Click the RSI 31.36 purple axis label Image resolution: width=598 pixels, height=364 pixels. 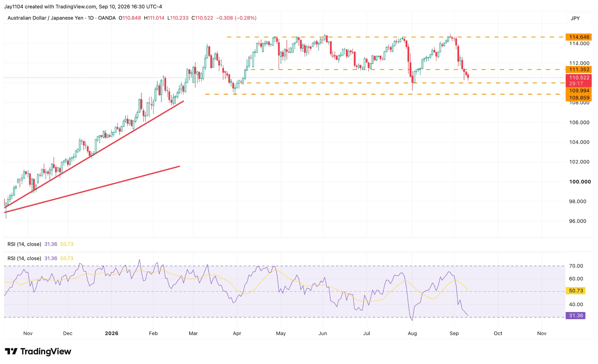click(576, 316)
